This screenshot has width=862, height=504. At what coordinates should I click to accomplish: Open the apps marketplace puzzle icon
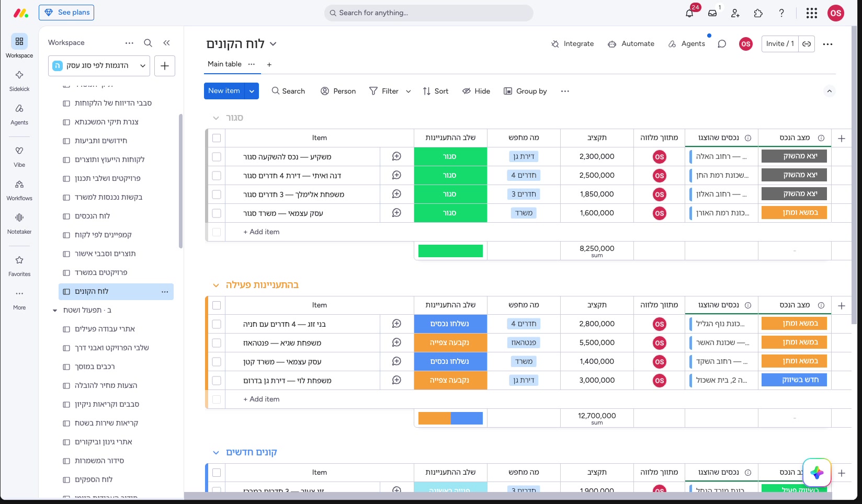pos(758,13)
